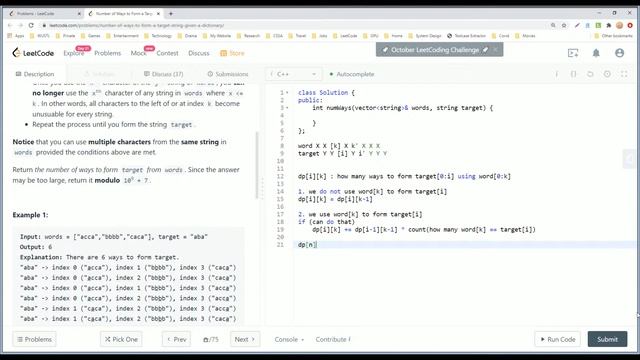Open the Technology bookmarks folder
This screenshot has height=360, width=640.
[158, 36]
